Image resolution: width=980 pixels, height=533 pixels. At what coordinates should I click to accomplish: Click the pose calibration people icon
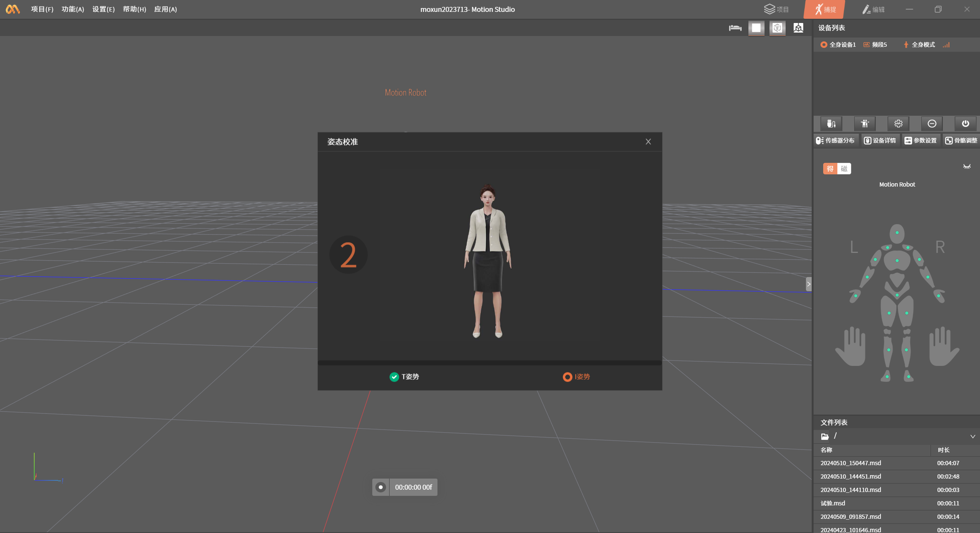click(865, 123)
